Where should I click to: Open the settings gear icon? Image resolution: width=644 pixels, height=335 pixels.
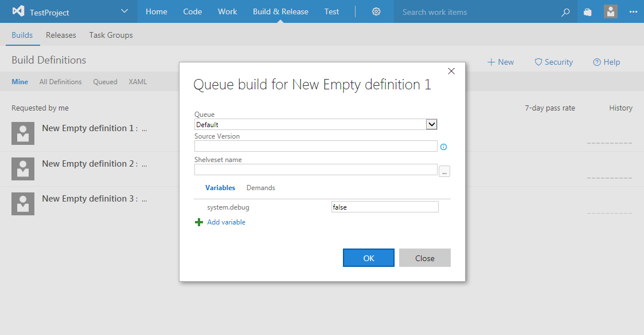(376, 11)
